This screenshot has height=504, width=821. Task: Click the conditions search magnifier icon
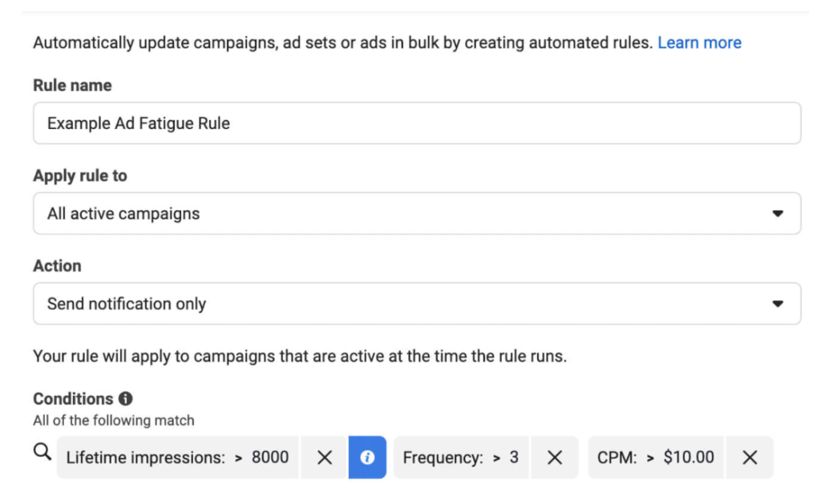tap(42, 454)
